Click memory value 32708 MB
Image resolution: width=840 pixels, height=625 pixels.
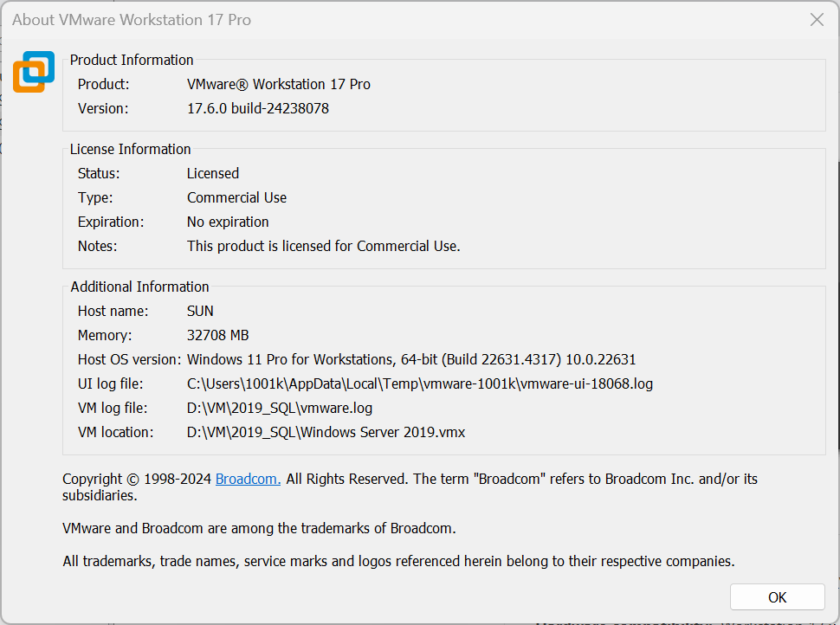218,335
